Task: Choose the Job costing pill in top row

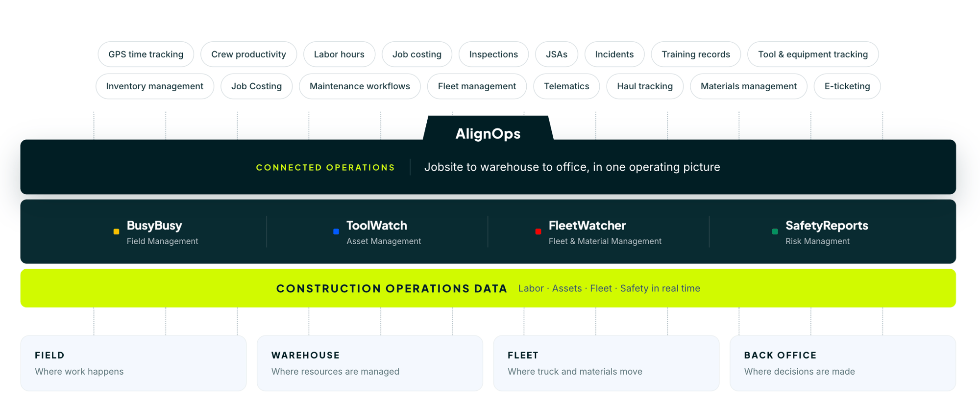Action: click(x=417, y=54)
